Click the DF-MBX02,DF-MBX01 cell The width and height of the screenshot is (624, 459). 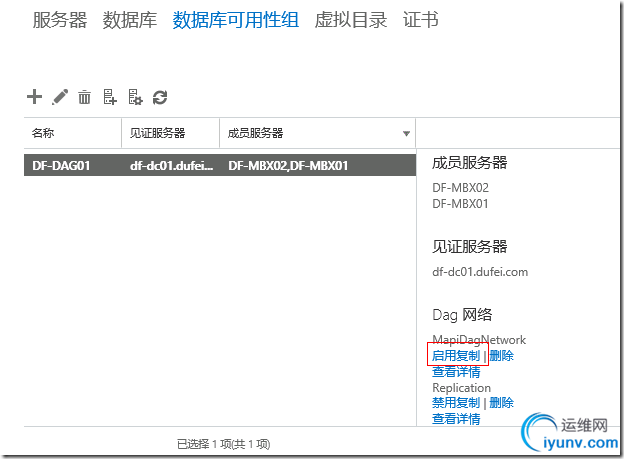[288, 165]
